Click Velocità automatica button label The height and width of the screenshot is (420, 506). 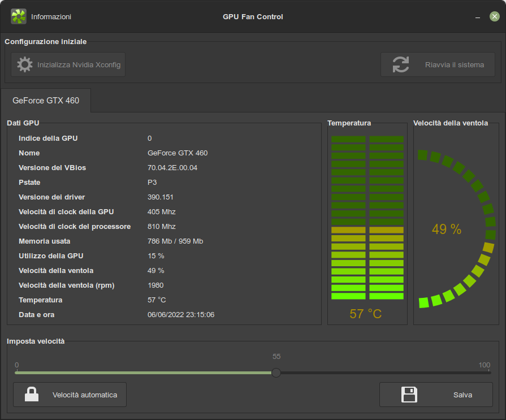coord(85,395)
